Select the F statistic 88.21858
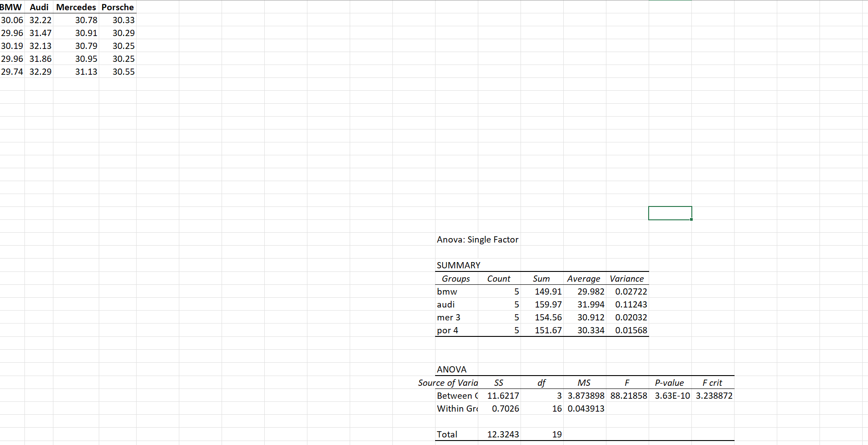 (x=627, y=396)
